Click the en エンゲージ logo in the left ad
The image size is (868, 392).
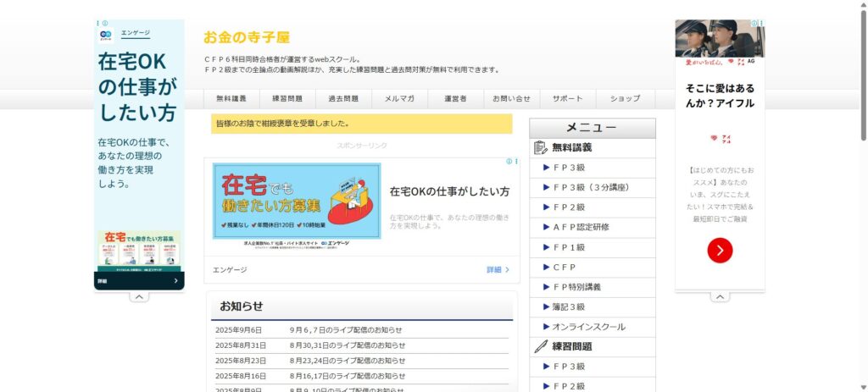106,35
